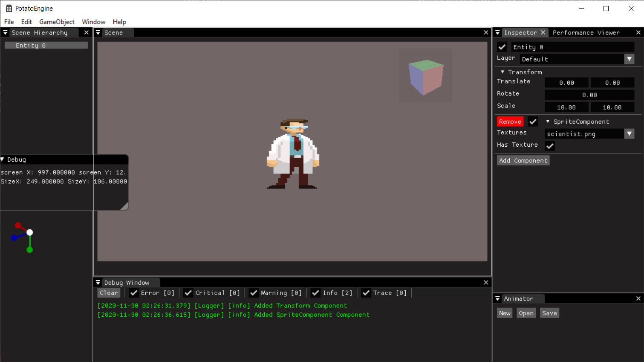
Task: Click the Rotate value drag slider
Action: click(x=589, y=95)
